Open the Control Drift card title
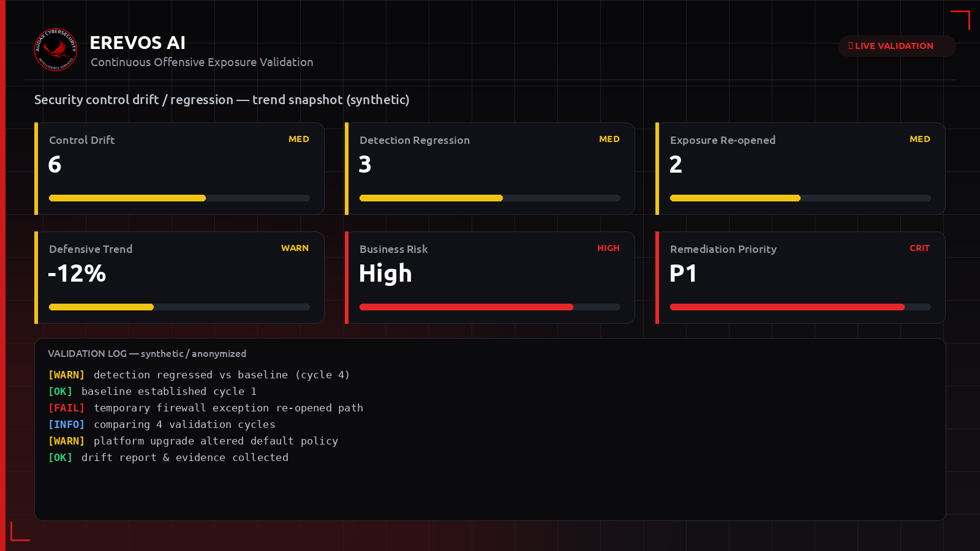The width and height of the screenshot is (980, 551). tap(82, 140)
